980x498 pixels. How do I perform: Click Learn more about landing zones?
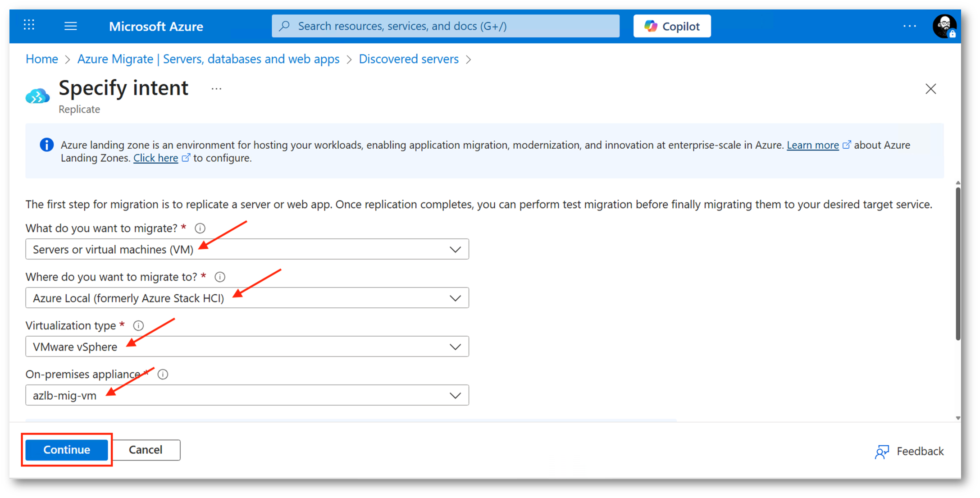pyautogui.click(x=812, y=145)
